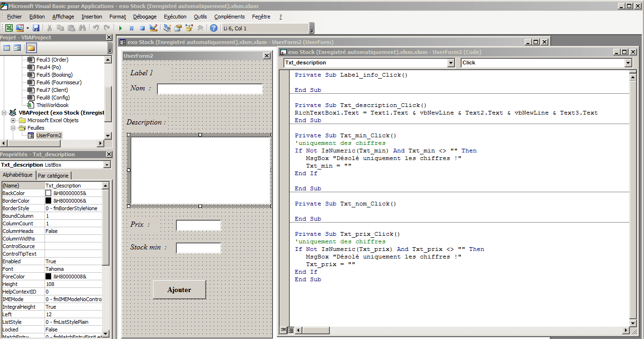Toggle Folders view in Project panel
The image size is (644, 339).
pyautogui.click(x=31, y=48)
